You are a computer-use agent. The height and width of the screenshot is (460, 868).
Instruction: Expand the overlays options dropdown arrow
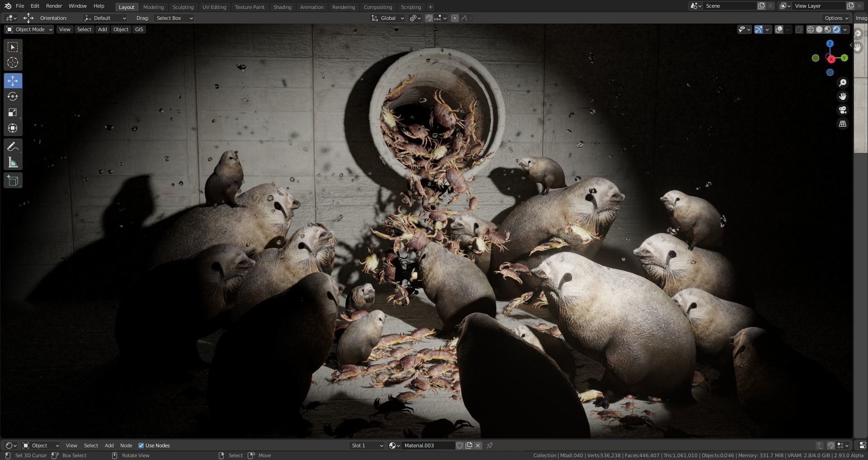(x=788, y=29)
